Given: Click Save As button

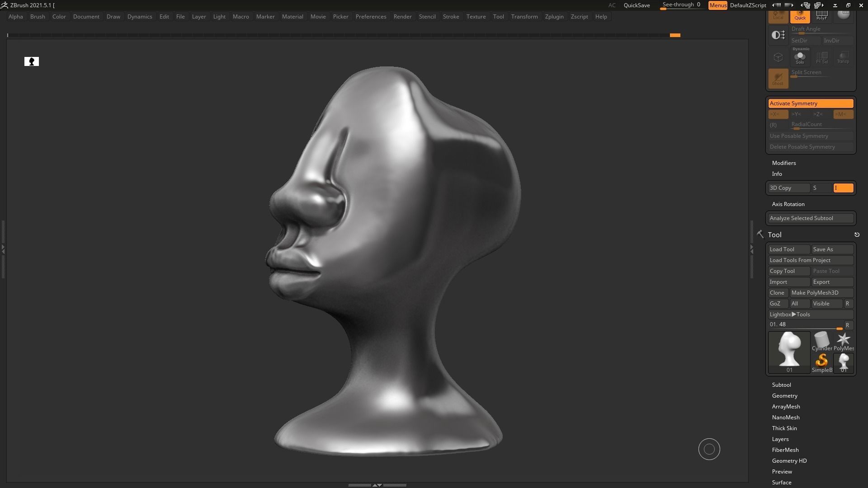Looking at the screenshot, I should tap(832, 249).
